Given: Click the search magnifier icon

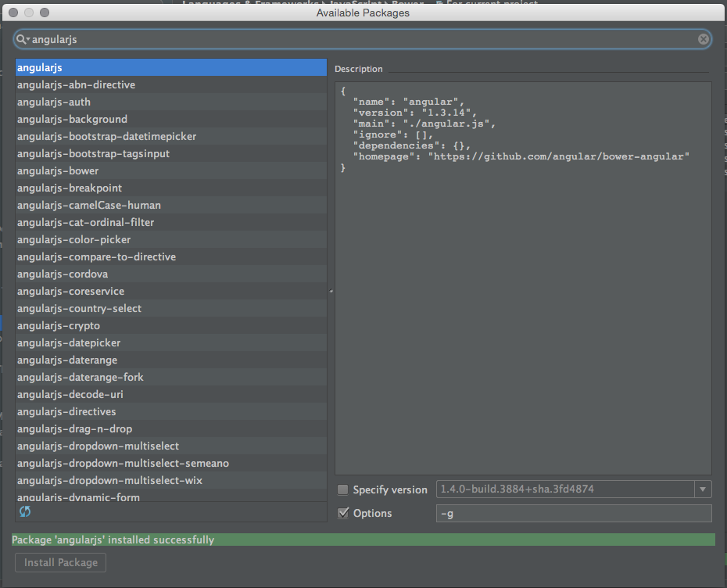Looking at the screenshot, I should (22, 39).
